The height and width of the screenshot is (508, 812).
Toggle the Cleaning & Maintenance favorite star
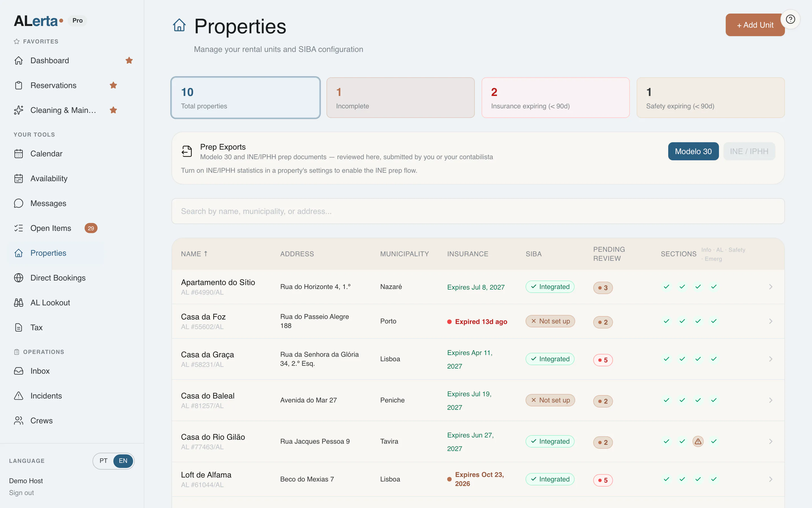coord(113,110)
